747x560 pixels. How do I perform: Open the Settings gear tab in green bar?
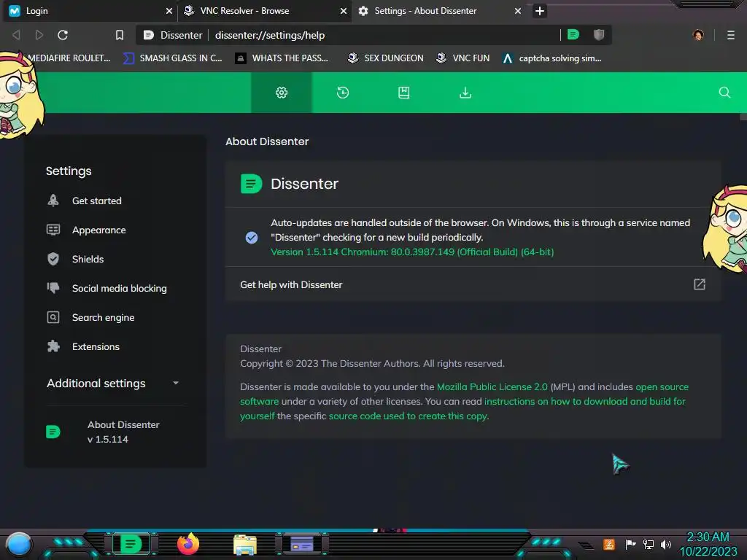(x=282, y=93)
